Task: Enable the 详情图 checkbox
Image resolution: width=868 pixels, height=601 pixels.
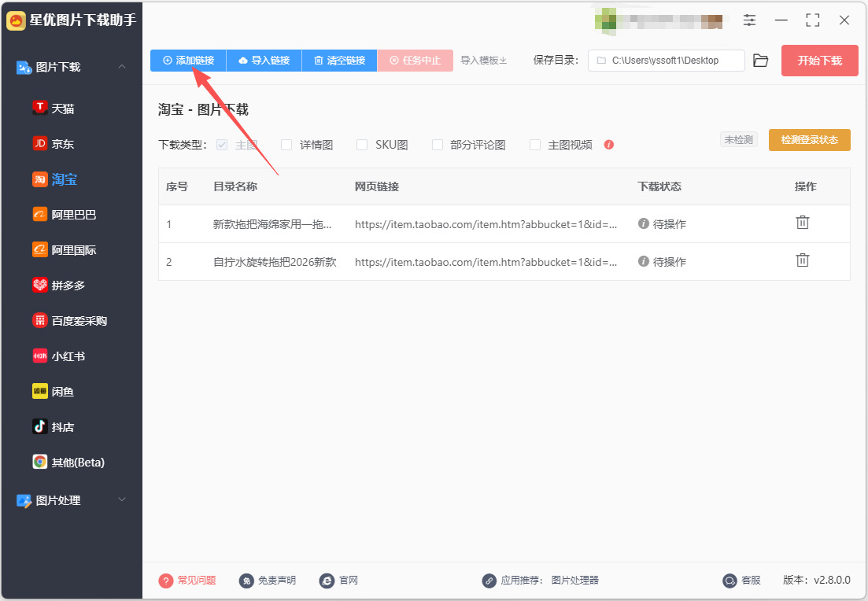Action: [x=286, y=145]
